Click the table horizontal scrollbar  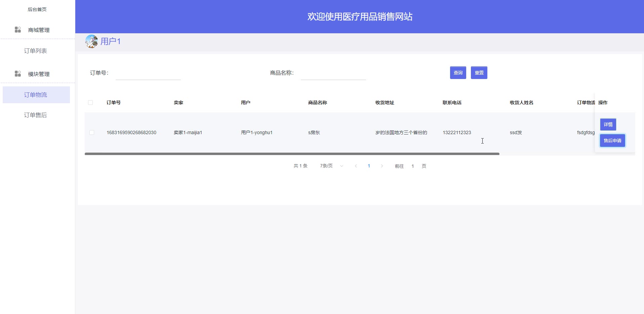click(x=292, y=154)
